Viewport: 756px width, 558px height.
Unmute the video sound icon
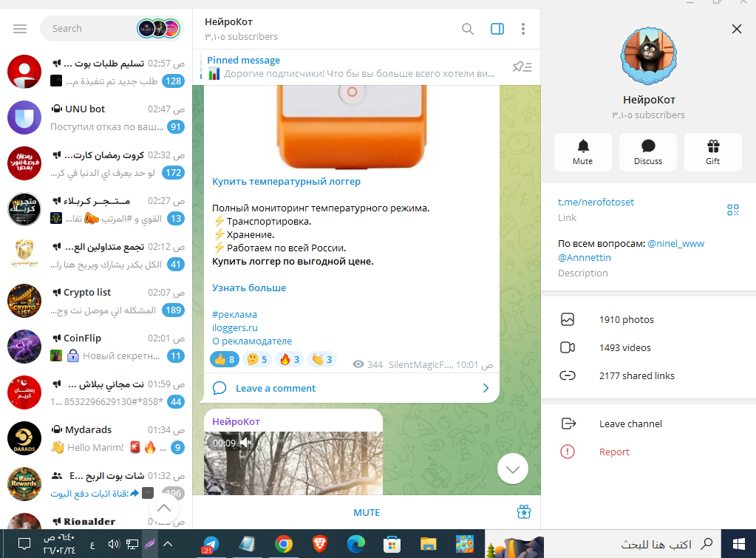coord(246,443)
